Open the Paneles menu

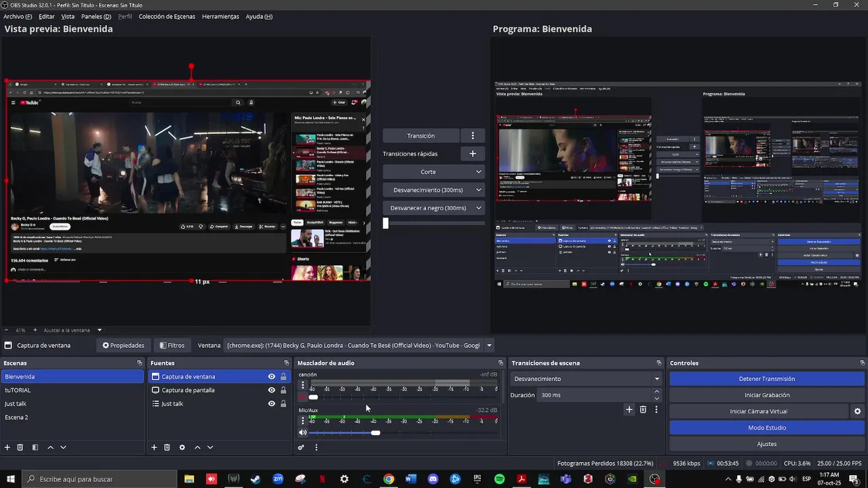96,16
